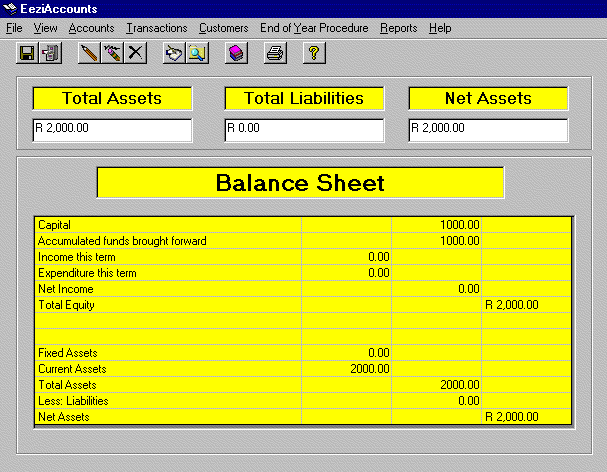Open the Customers menu
607x472 pixels.
tap(223, 28)
